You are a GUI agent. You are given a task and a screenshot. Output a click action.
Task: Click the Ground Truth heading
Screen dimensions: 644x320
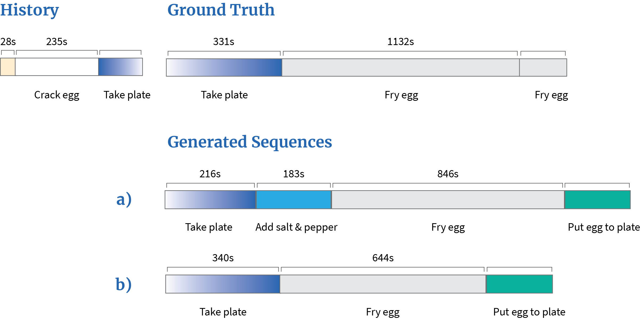221,10
